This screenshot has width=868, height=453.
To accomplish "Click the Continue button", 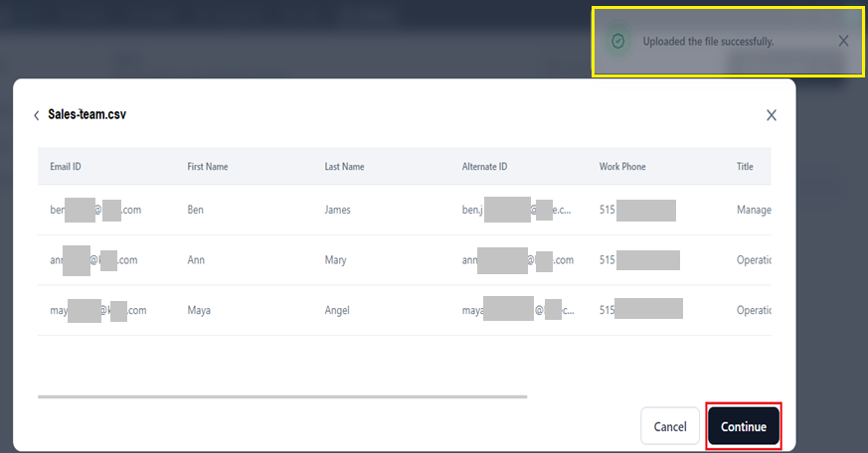I will 744,426.
